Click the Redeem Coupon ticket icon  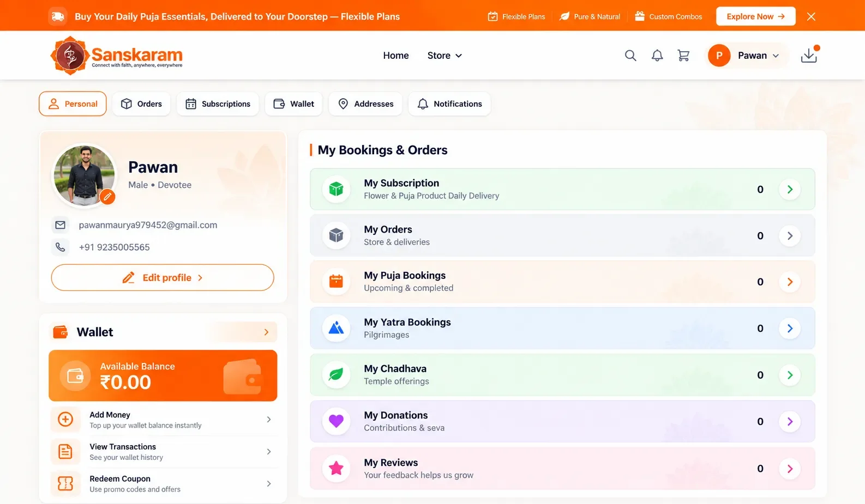tap(65, 483)
